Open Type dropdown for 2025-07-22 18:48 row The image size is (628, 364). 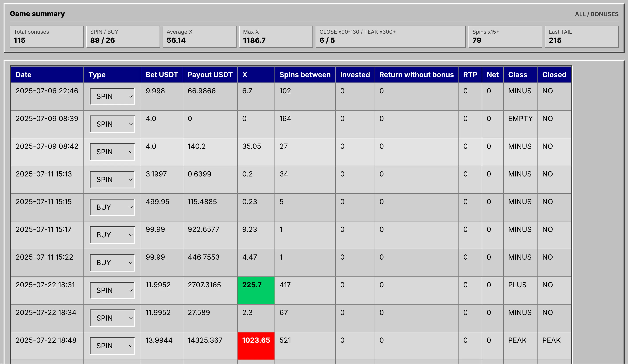(112, 346)
